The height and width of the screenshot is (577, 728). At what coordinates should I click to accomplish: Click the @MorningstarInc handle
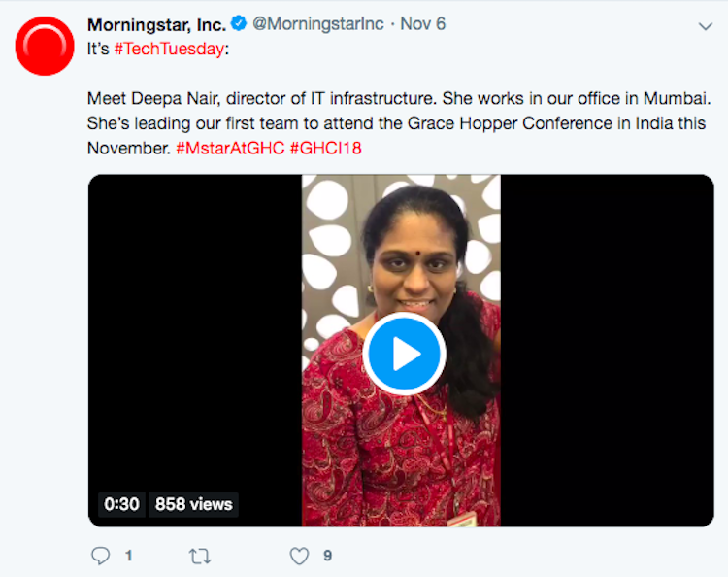pos(318,24)
